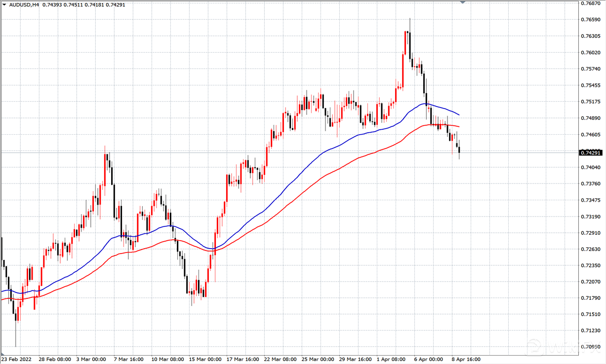Image resolution: width=606 pixels, height=364 pixels.
Task: Click the 0.71510 price scale label
Action: pyautogui.click(x=590, y=314)
